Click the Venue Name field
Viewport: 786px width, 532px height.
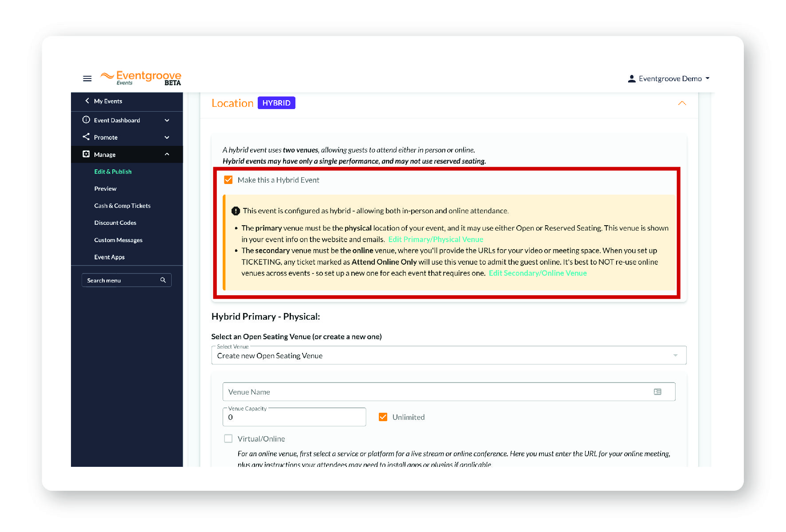[449, 392]
